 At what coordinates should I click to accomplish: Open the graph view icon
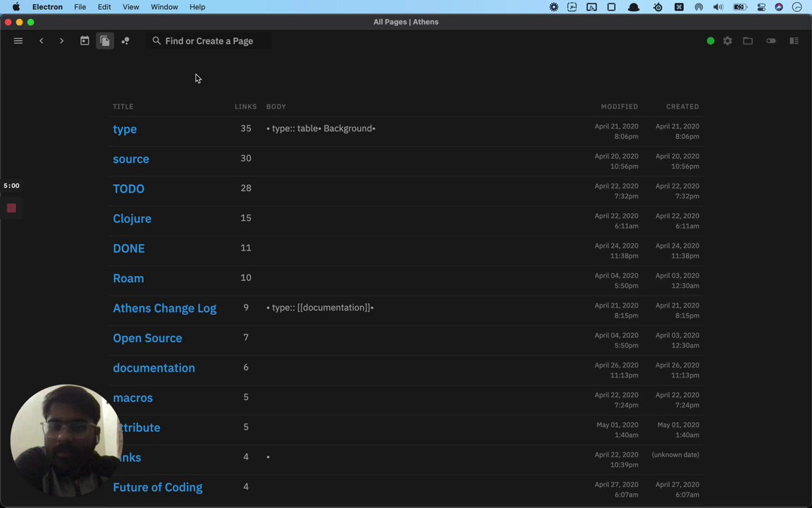click(x=125, y=41)
